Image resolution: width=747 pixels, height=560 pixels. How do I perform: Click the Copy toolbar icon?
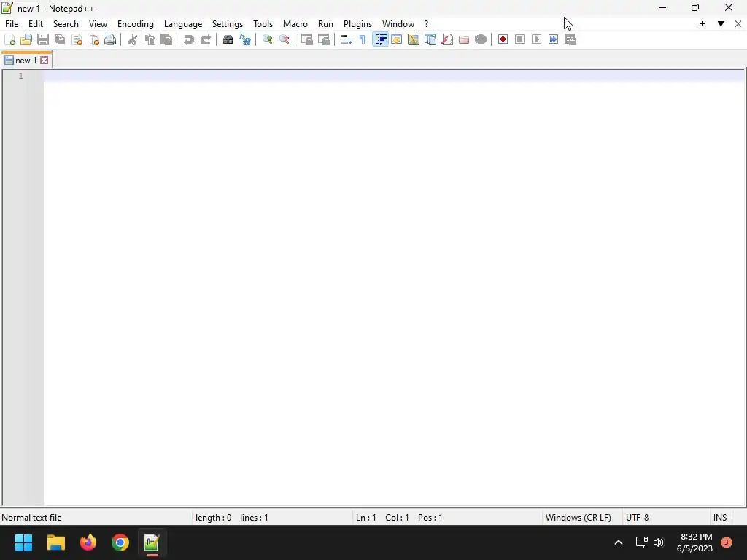pos(149,39)
